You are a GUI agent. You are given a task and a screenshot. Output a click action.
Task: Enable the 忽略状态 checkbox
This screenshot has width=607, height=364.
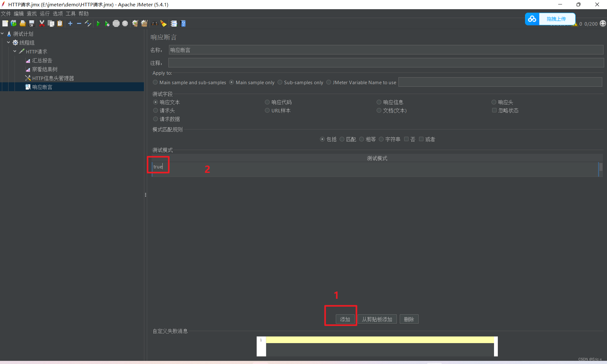[x=494, y=110]
